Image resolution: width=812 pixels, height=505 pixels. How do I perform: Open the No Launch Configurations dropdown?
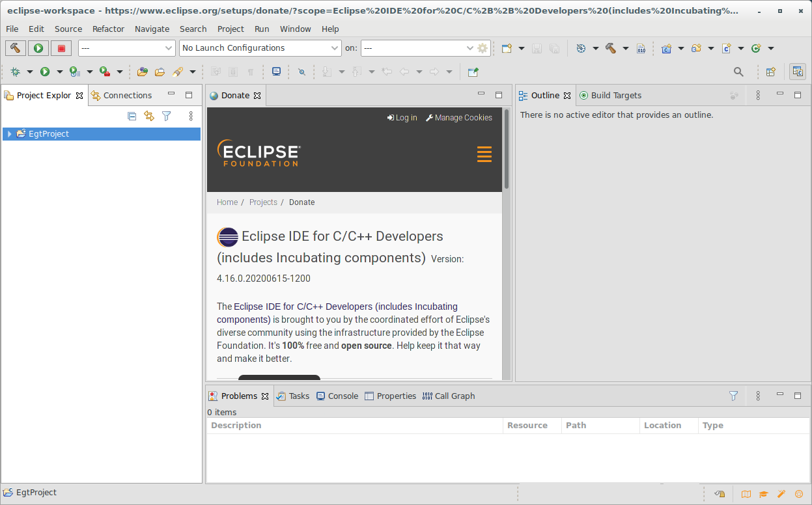pos(260,48)
